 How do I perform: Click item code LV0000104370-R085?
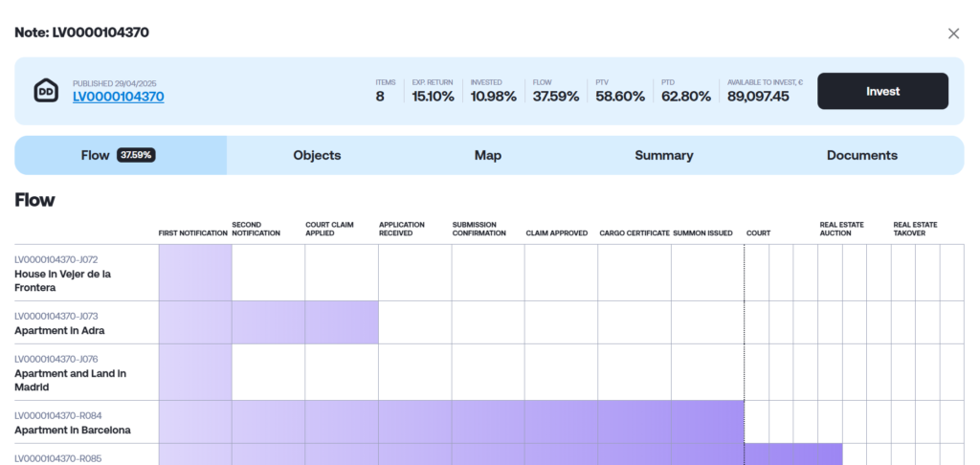[x=58, y=458]
